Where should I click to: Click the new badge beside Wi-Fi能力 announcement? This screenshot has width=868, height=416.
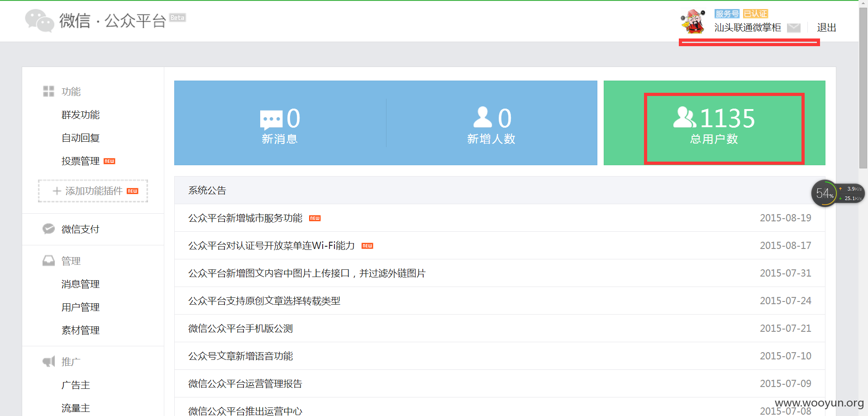(x=367, y=246)
